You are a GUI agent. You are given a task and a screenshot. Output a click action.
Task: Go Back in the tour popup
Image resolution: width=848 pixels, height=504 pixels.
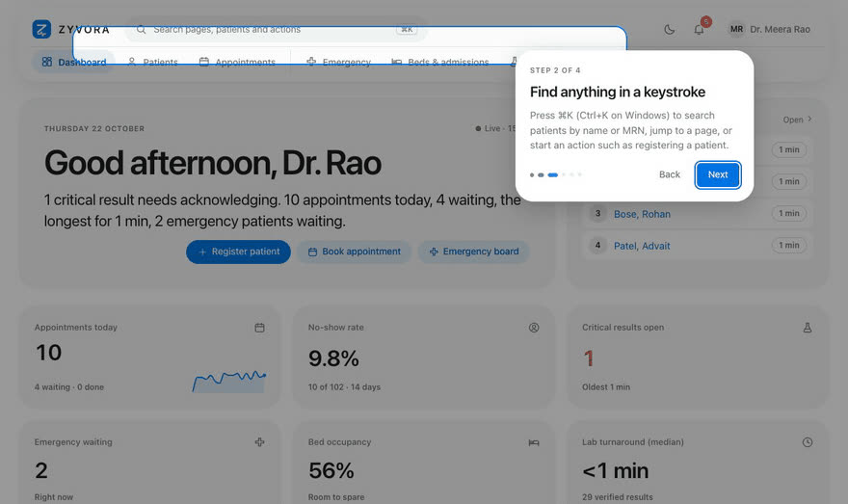pyautogui.click(x=670, y=174)
